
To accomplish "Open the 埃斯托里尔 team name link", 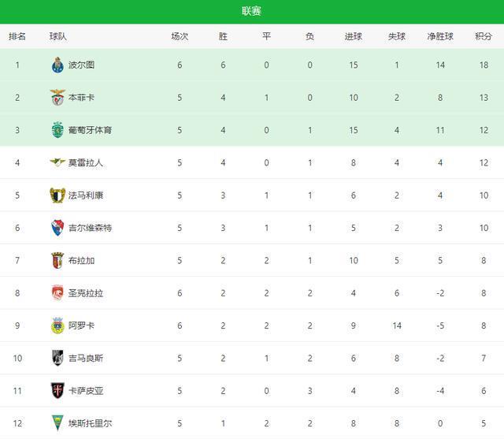I will (91, 422).
